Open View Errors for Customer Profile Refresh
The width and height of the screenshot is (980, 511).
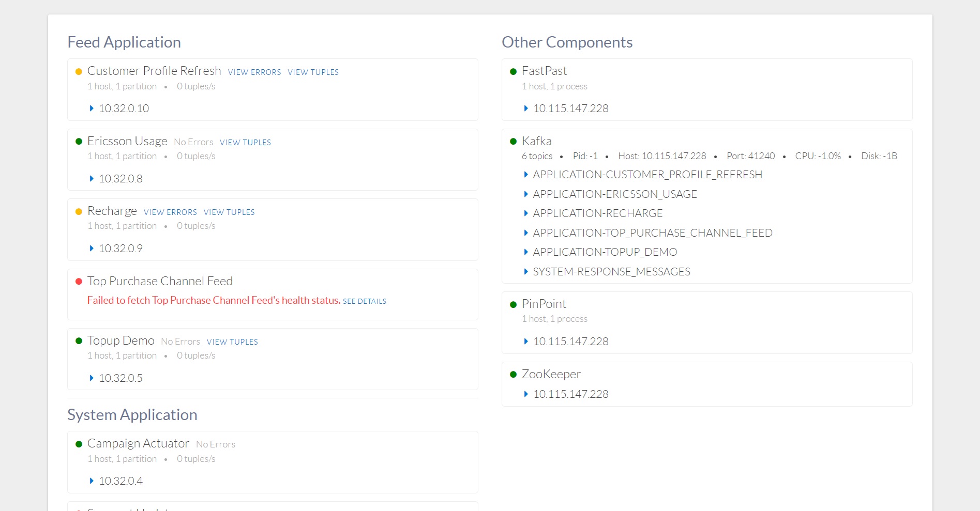pyautogui.click(x=254, y=72)
